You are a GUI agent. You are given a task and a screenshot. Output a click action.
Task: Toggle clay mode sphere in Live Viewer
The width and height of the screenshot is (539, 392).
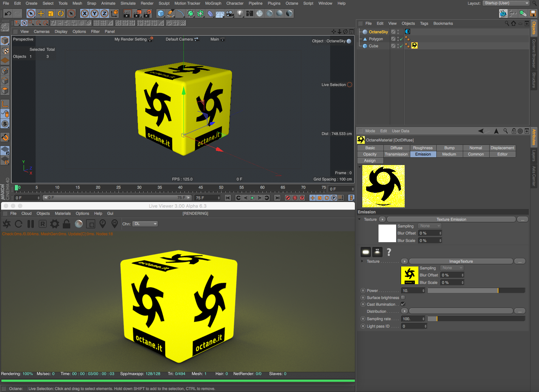pyautogui.click(x=79, y=224)
